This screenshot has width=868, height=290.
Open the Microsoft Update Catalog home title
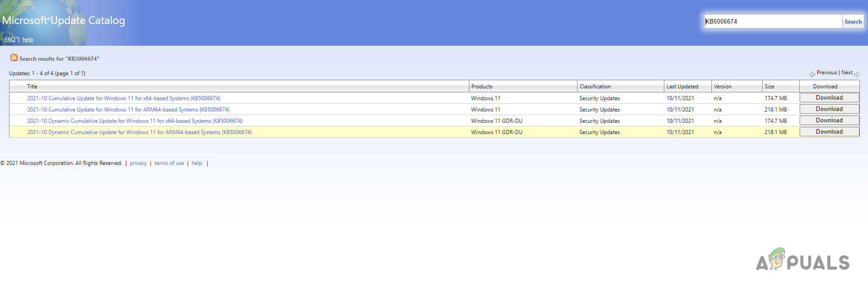click(64, 20)
